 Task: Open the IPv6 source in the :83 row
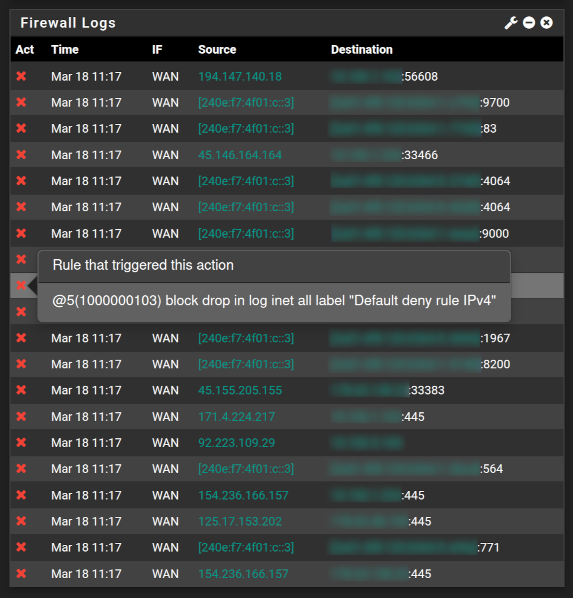(x=246, y=129)
